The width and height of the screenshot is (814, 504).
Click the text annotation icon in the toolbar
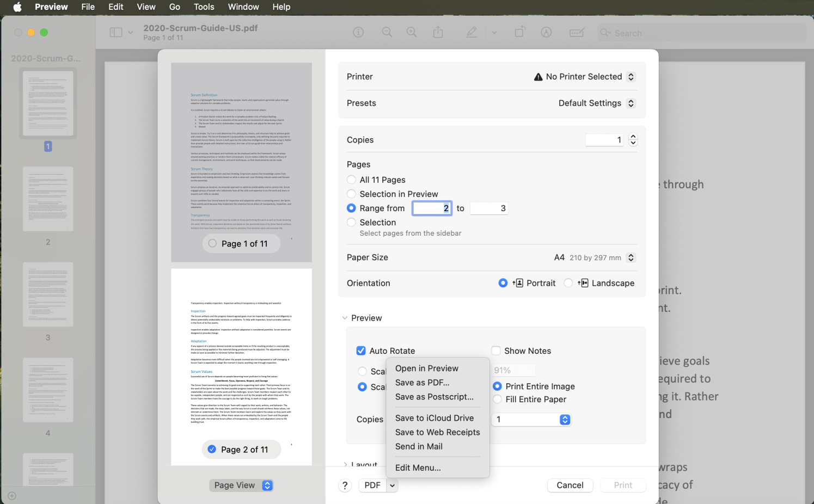(577, 32)
